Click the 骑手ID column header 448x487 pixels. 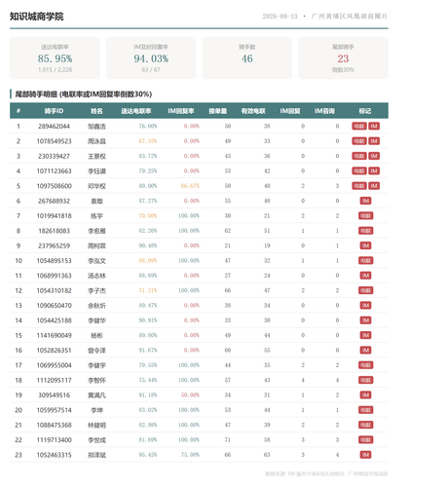click(54, 111)
